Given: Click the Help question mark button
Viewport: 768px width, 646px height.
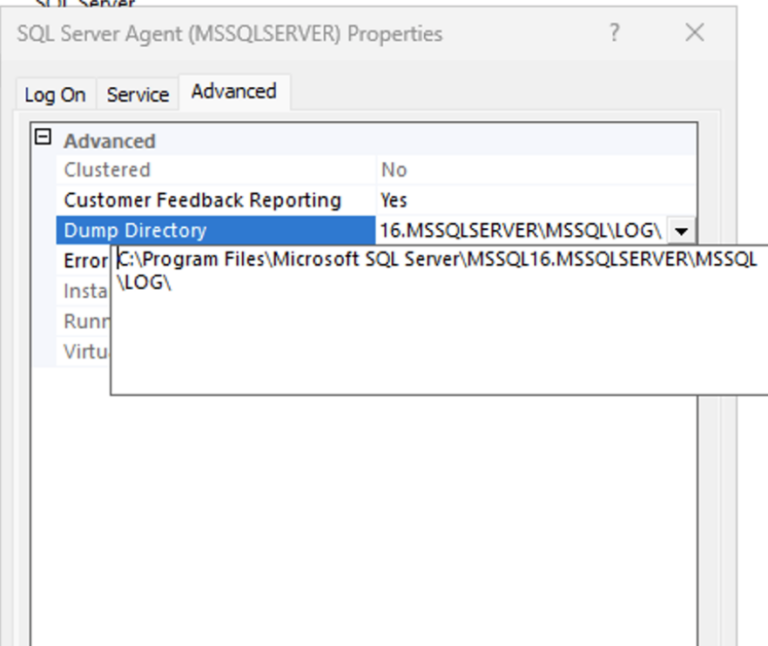Looking at the screenshot, I should point(614,33).
